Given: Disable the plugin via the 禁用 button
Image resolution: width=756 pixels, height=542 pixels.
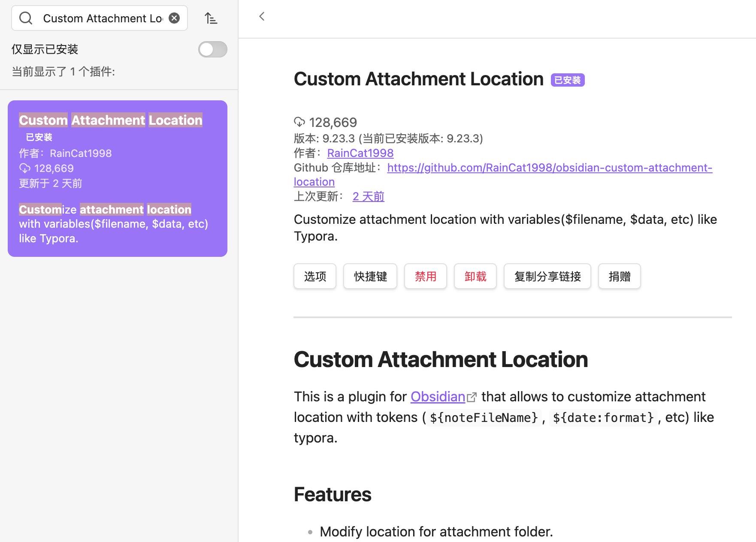Looking at the screenshot, I should point(425,276).
